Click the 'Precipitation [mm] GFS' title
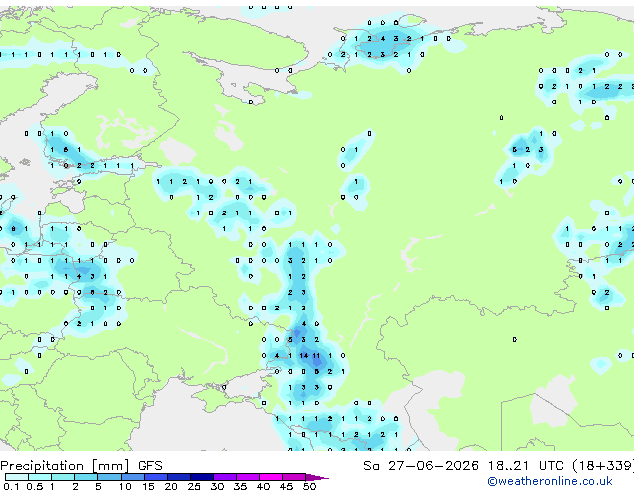This screenshot has height=490, width=634. [81, 466]
